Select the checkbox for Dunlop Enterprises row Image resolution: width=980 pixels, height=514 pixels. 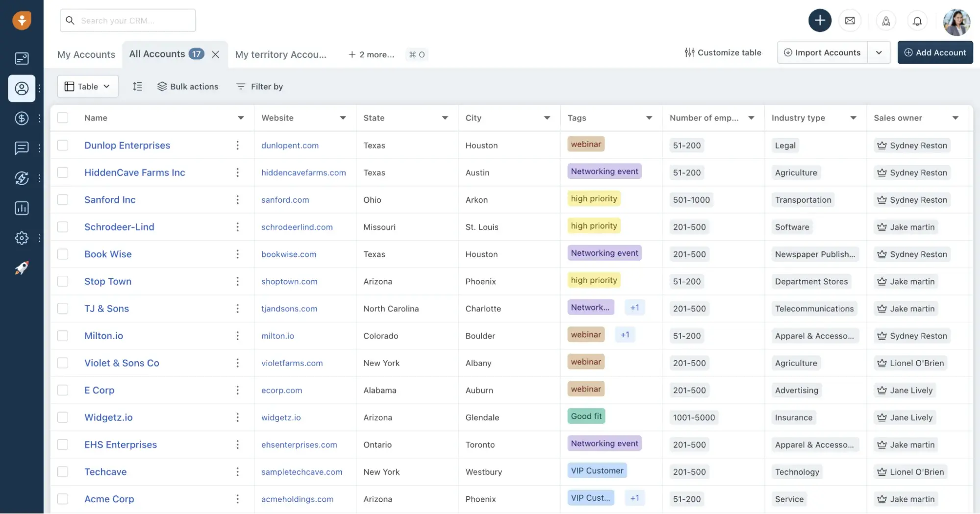pos(63,145)
